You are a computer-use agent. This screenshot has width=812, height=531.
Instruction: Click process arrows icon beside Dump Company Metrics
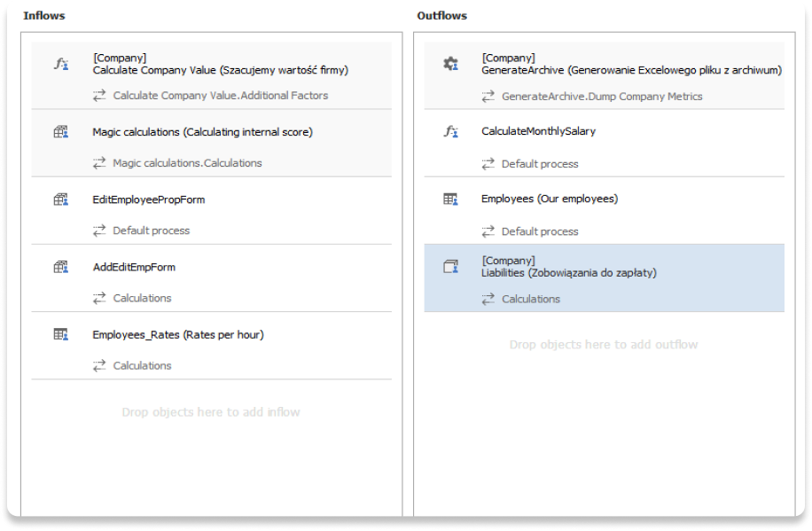click(x=488, y=96)
